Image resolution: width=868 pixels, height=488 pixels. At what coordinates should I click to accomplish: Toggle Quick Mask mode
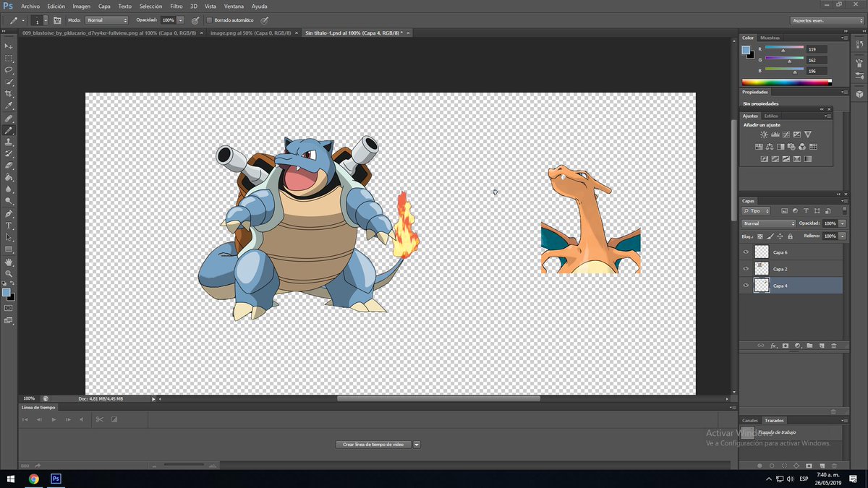click(9, 308)
